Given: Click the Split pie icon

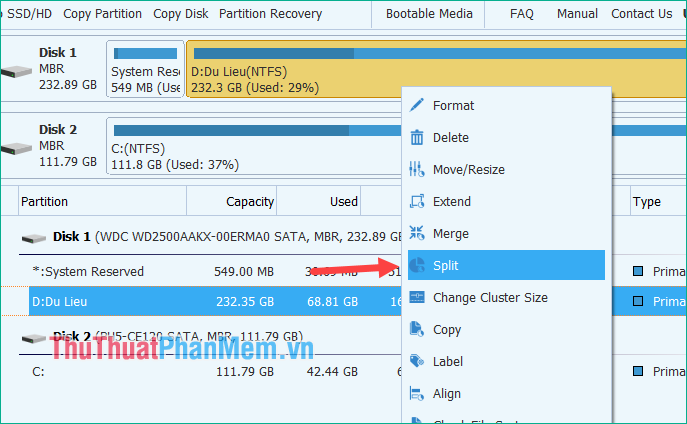Looking at the screenshot, I should pyautogui.click(x=417, y=265).
